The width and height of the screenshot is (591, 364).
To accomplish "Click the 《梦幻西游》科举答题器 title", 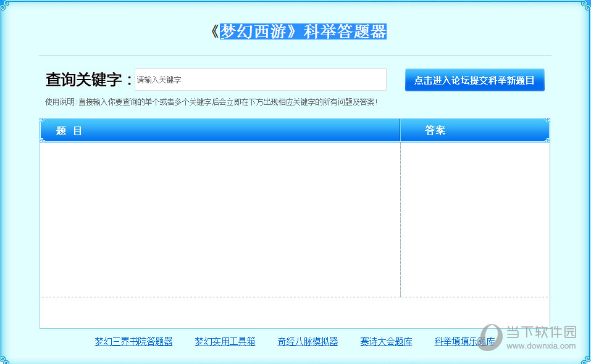I will click(x=298, y=31).
